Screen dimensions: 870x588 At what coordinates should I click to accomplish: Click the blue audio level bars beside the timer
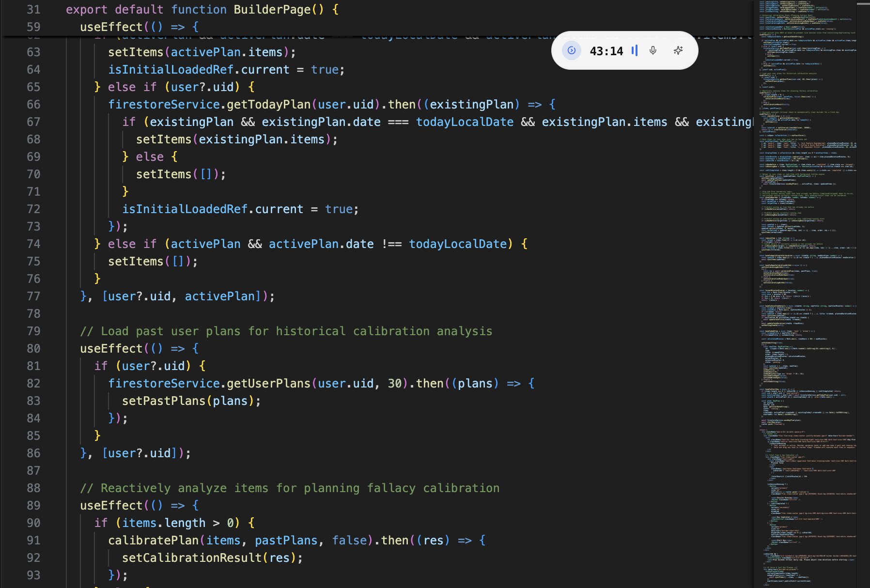[x=635, y=50]
